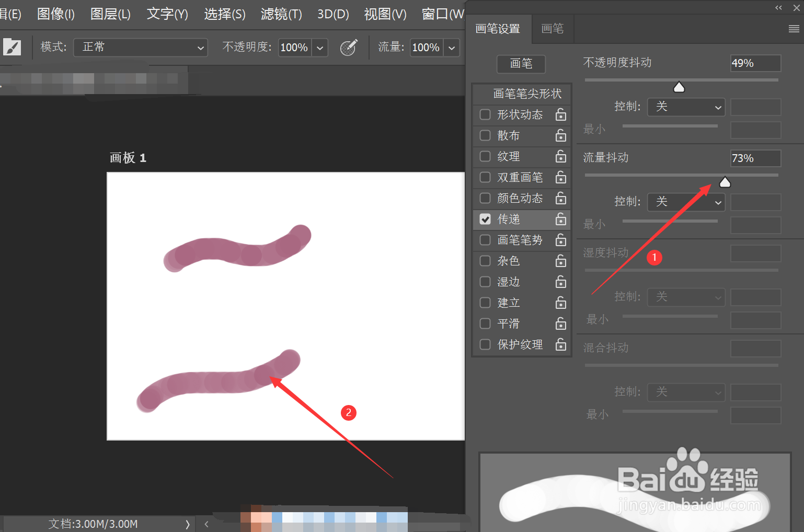
Task: Switch to the 画笔 tab
Action: tap(553, 29)
